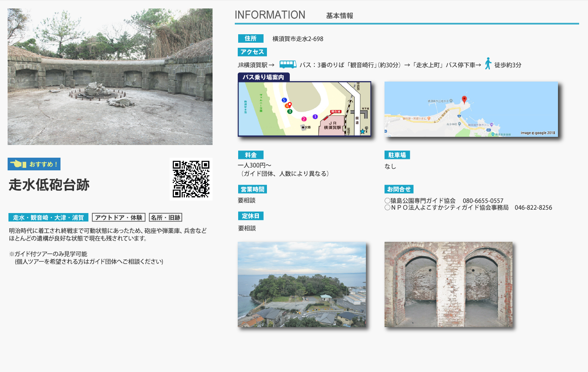
Task: Click the バス乗り場案内 map tab label
Action: pyautogui.click(x=264, y=77)
